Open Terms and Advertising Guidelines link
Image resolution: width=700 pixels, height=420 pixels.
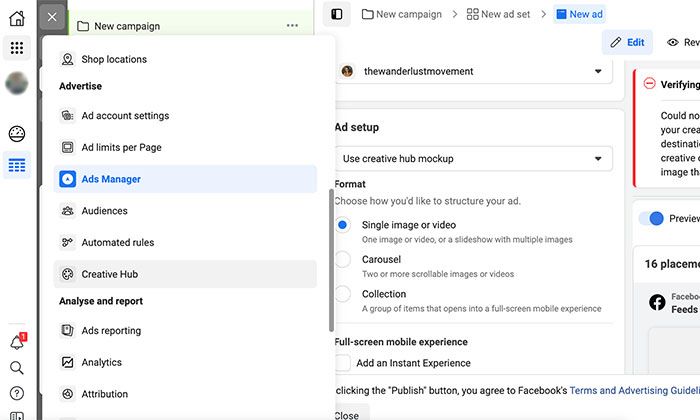[x=634, y=390]
